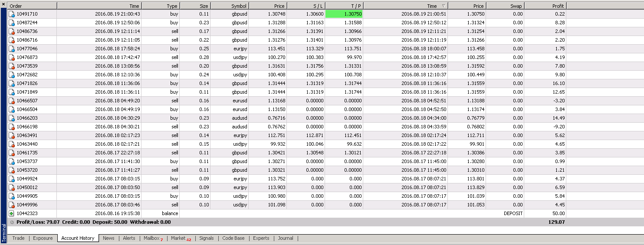The height and width of the screenshot is (245, 644).
Task: Click the icon beside order 10450012
Action: [x=12, y=187]
